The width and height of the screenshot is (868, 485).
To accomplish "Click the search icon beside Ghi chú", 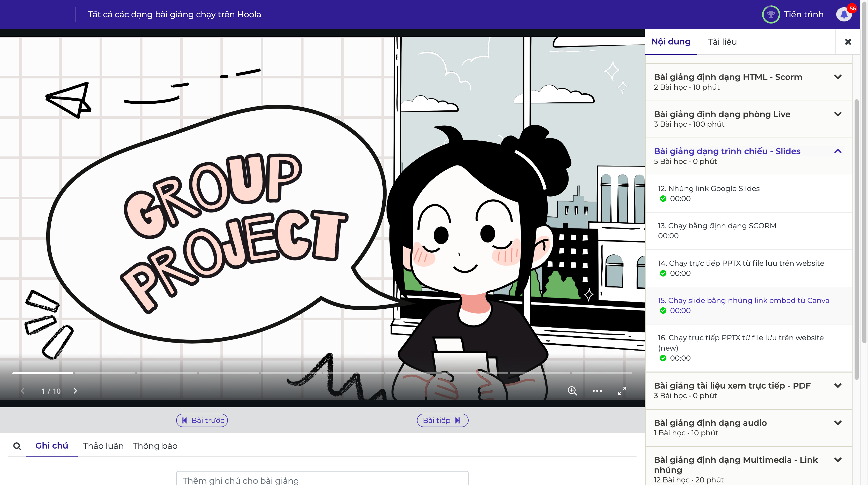I will click(x=17, y=446).
